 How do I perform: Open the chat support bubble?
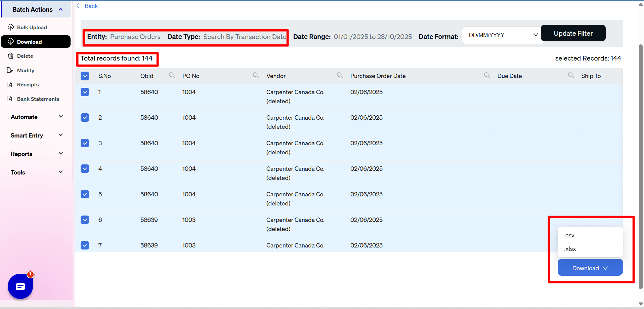click(x=20, y=286)
